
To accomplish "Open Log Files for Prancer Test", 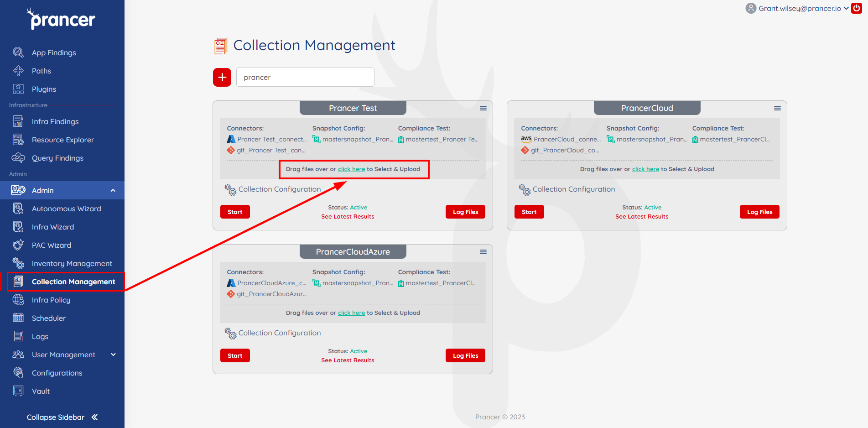I will point(465,212).
